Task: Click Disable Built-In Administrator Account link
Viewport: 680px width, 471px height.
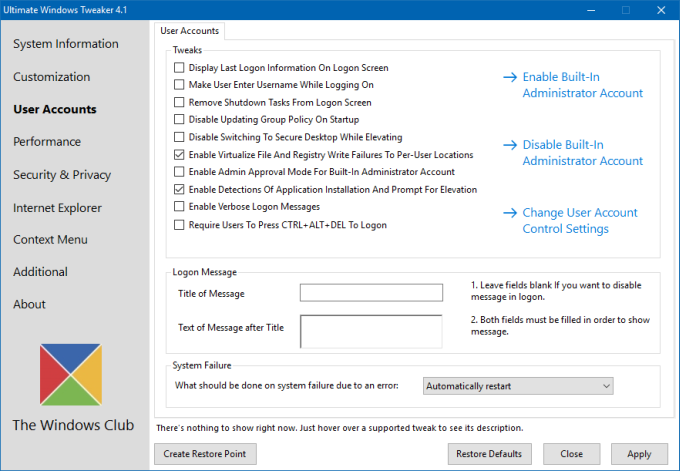Action: 582,153
